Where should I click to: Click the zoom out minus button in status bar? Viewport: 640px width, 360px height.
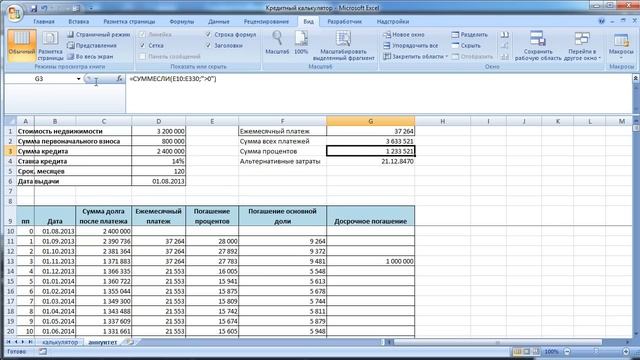pos(567,351)
